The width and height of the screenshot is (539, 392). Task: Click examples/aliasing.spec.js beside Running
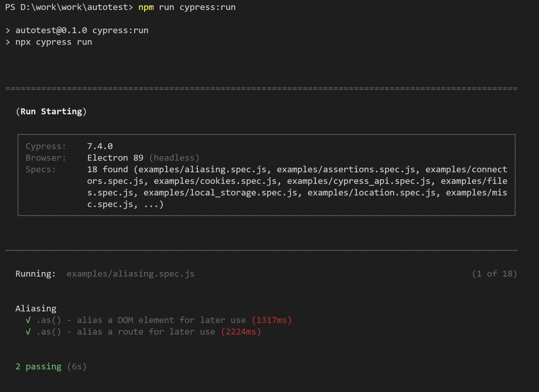pos(131,274)
